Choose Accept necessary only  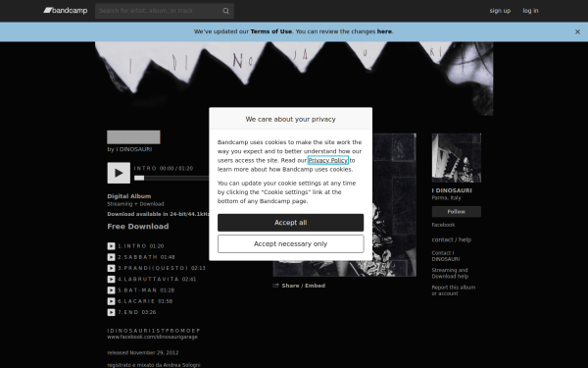coord(291,244)
